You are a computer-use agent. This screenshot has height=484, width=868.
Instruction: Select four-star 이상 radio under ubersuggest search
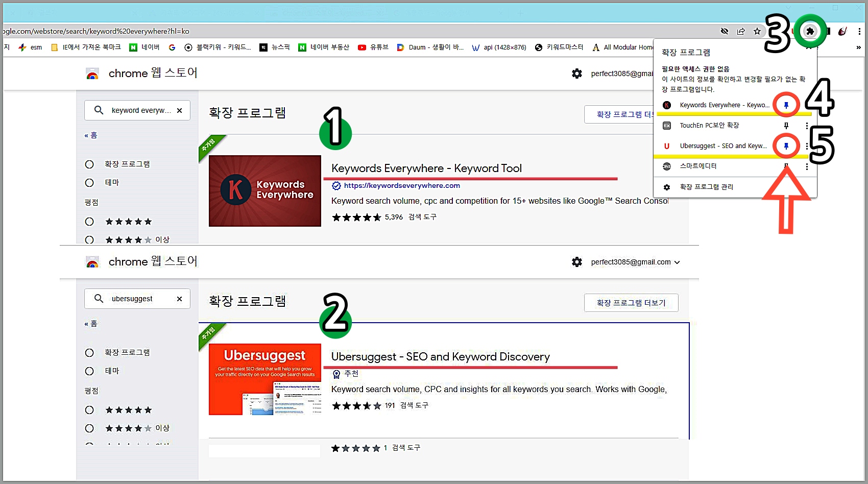(x=89, y=428)
